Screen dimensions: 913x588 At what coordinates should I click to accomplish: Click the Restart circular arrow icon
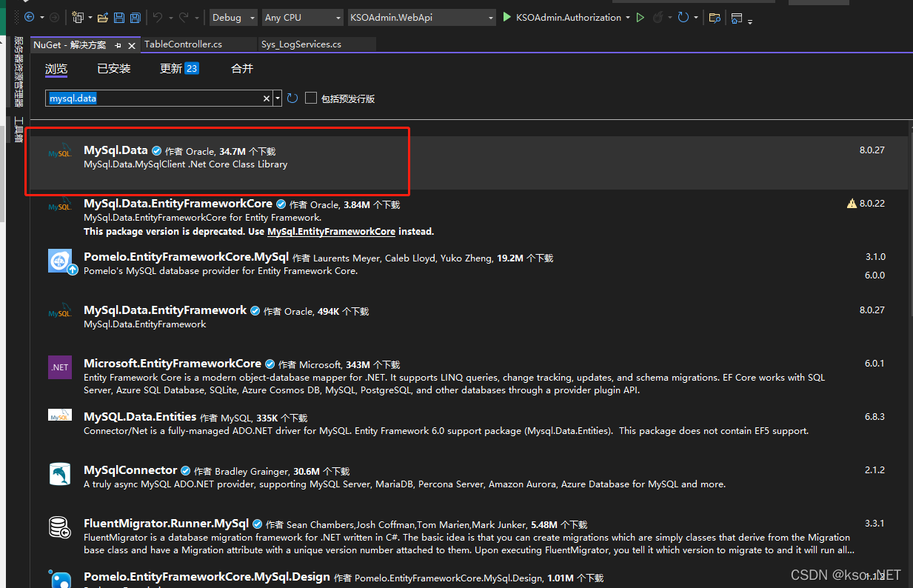pyautogui.click(x=683, y=17)
